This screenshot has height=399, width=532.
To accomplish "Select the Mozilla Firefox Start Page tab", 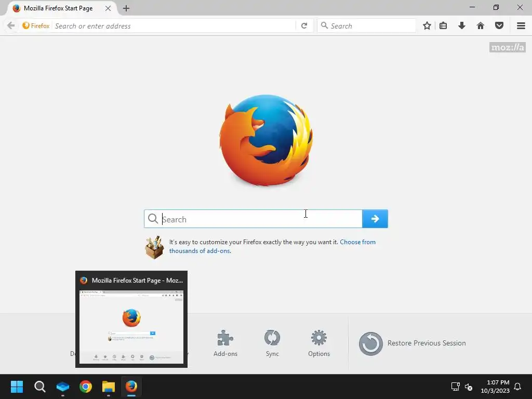I will coord(58,8).
